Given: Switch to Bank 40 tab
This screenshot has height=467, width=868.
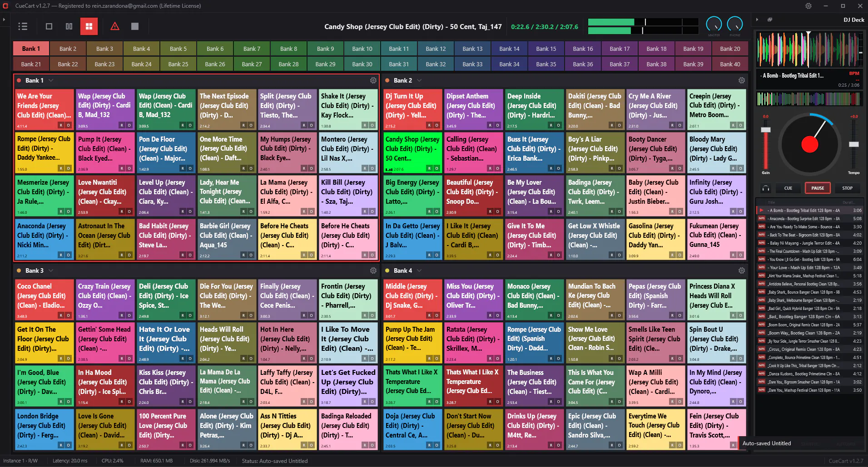Looking at the screenshot, I should click(730, 64).
